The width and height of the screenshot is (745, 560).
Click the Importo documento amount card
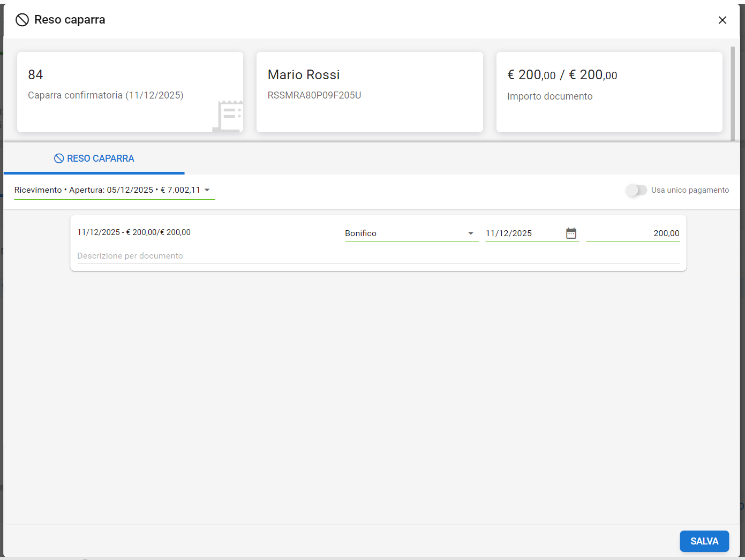pos(609,92)
